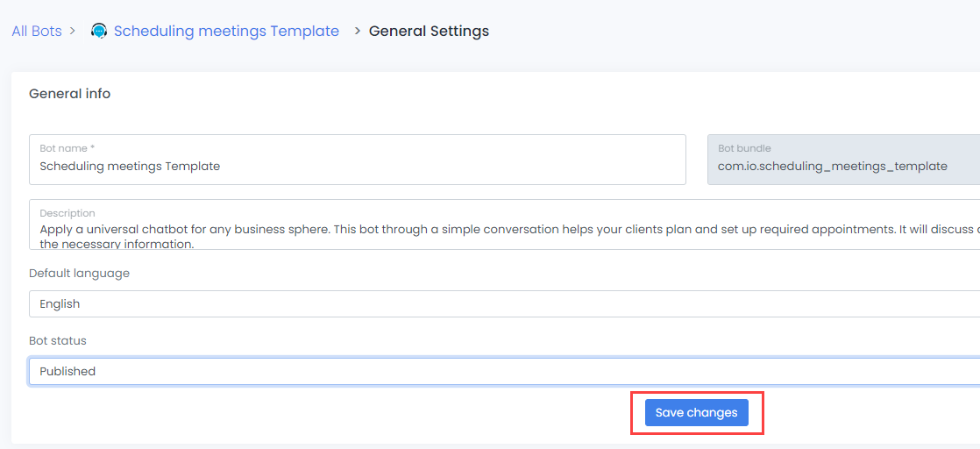Screen dimensions: 980x449
Task: Click the bundle ID com.io.scheduling_meetings_template
Action: pos(832,166)
